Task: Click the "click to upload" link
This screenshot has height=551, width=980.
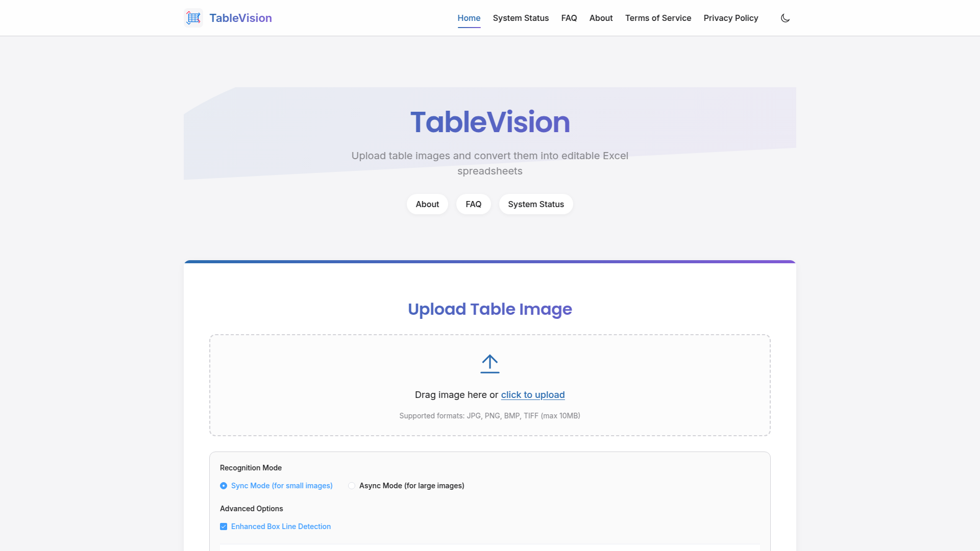Action: [x=532, y=395]
